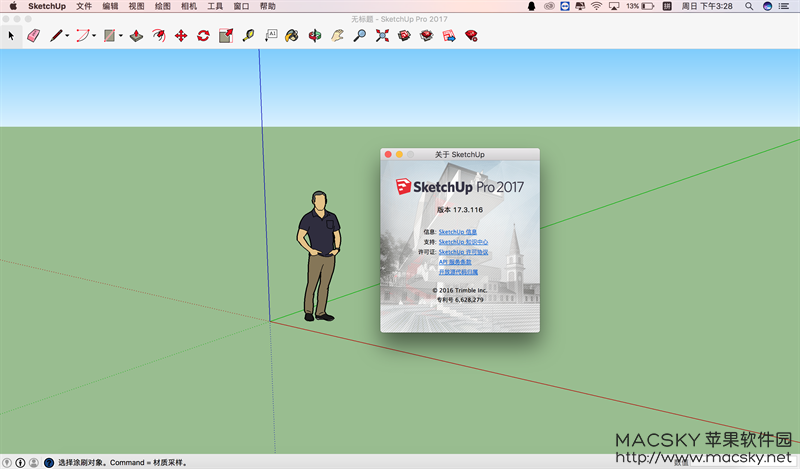Viewport: 800px width, 469px height.
Task: Click the Wi-Fi menu bar icon
Action: pyautogui.click(x=596, y=6)
